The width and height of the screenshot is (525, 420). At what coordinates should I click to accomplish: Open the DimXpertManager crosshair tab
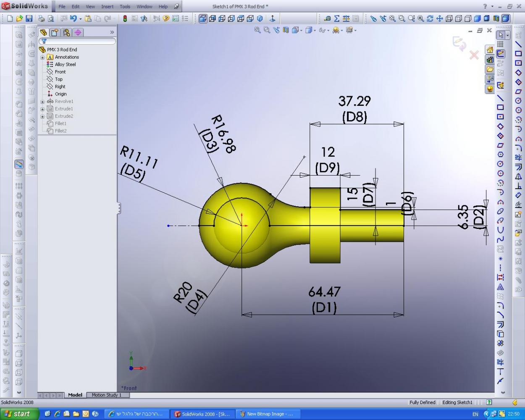pyautogui.click(x=78, y=32)
